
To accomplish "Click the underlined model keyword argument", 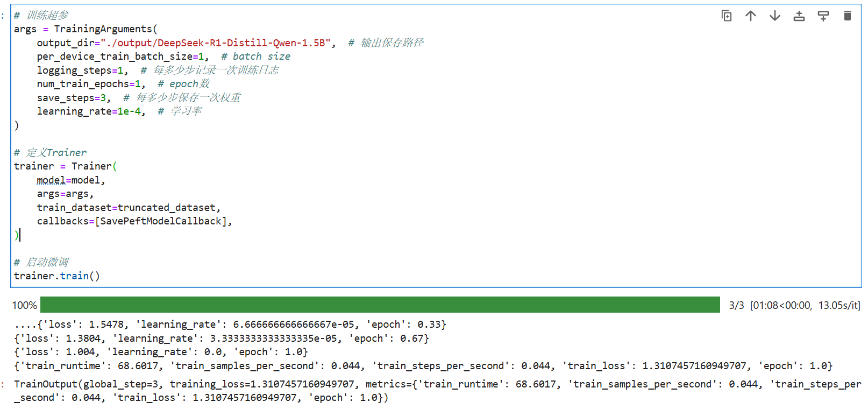I will click(51, 180).
